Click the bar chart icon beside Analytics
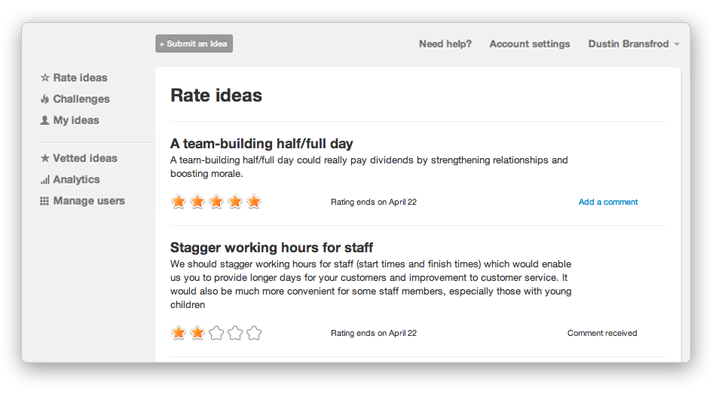This screenshot has height=418, width=714. coord(45,180)
